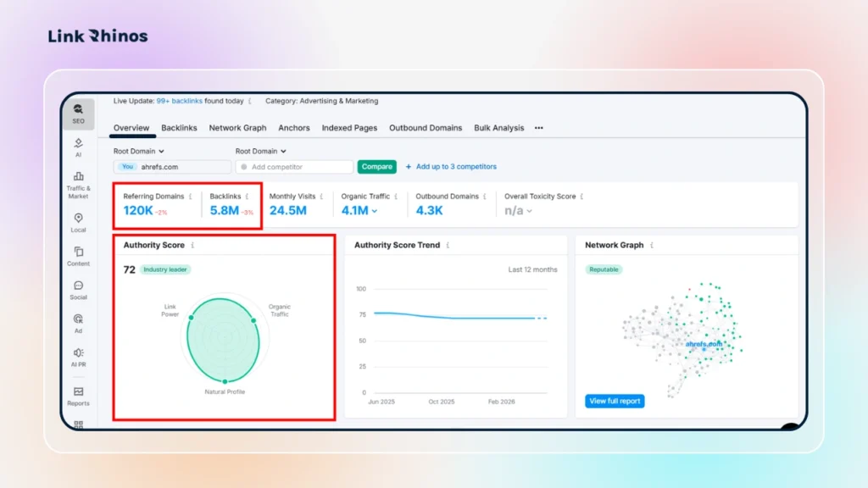Screen dimensions: 868x488
Task: Click info icon beside Authority Score title
Action: tap(192, 245)
